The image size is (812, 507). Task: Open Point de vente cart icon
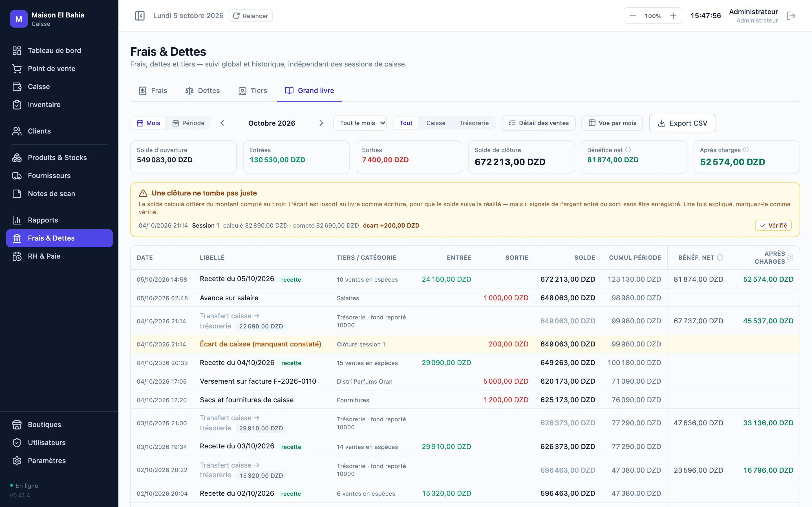coord(17,68)
